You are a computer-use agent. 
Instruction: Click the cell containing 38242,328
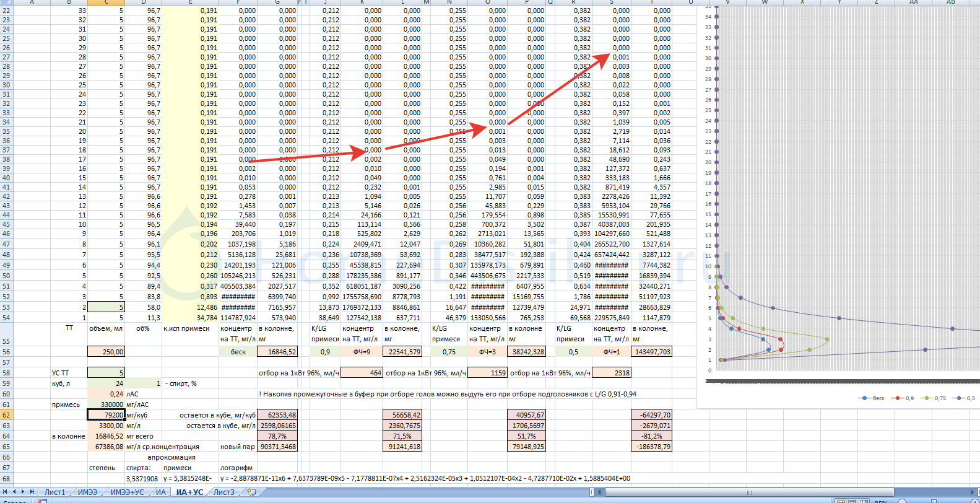pos(527,352)
